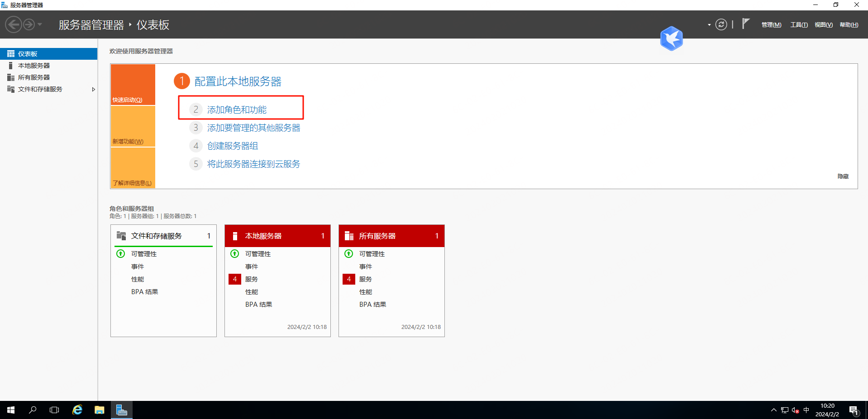Click the 创建服务器组 link

coord(233,146)
